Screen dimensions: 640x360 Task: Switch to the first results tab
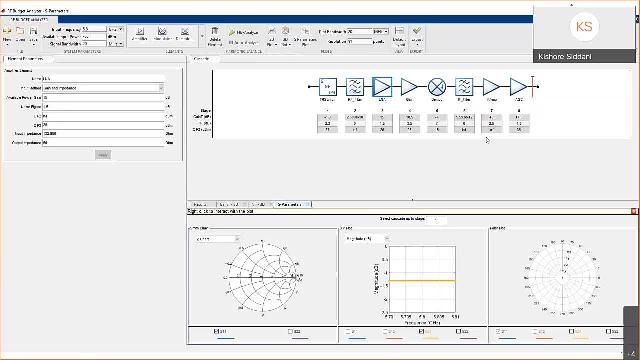[202, 204]
